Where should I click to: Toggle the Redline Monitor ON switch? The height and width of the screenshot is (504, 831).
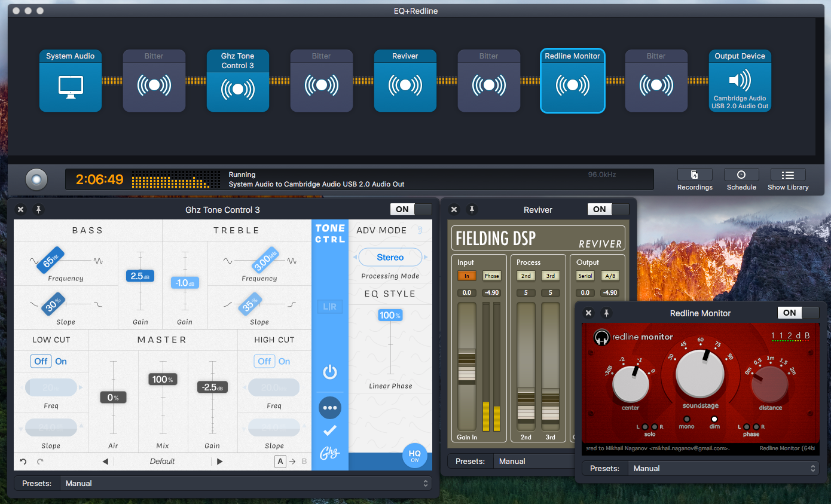[798, 312]
